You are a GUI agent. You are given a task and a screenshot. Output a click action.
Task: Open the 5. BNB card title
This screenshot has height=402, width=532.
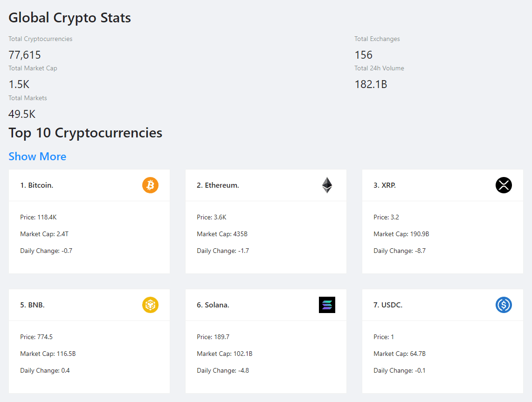(x=32, y=305)
